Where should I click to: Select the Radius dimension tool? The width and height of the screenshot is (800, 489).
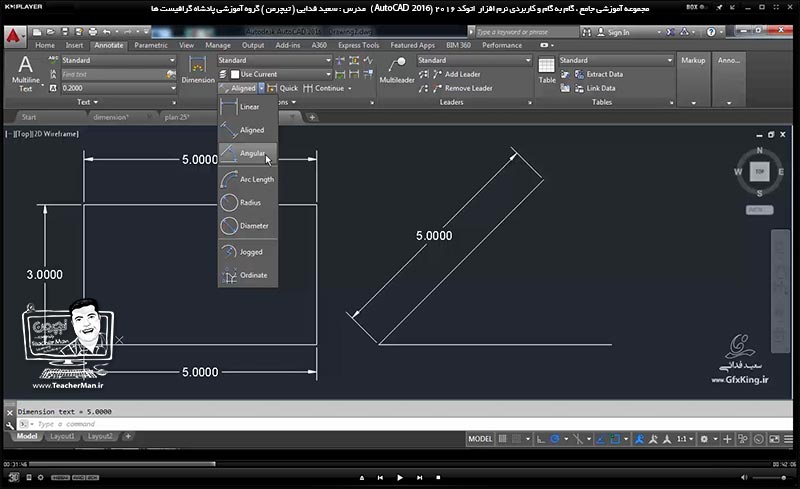point(248,203)
